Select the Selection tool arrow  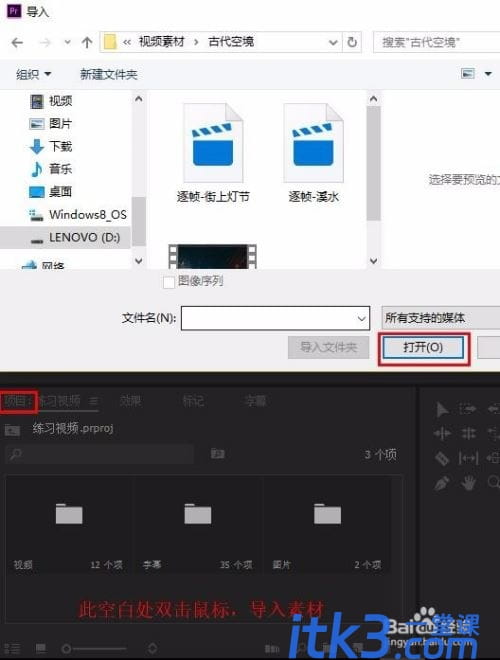pos(442,409)
